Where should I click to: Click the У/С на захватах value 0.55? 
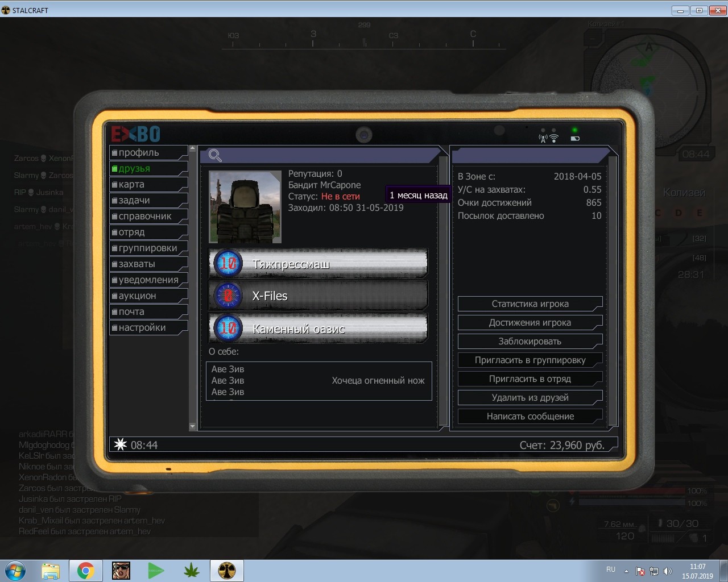pyautogui.click(x=592, y=190)
